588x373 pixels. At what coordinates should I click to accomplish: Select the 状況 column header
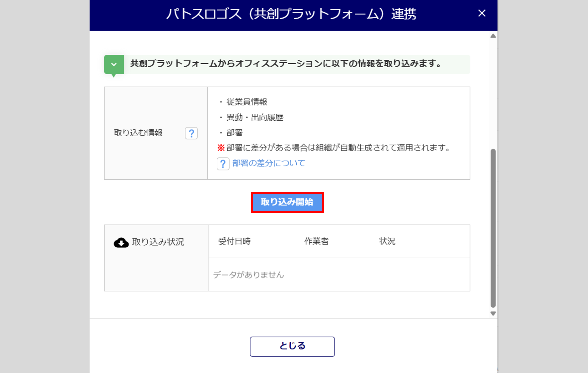[387, 241]
